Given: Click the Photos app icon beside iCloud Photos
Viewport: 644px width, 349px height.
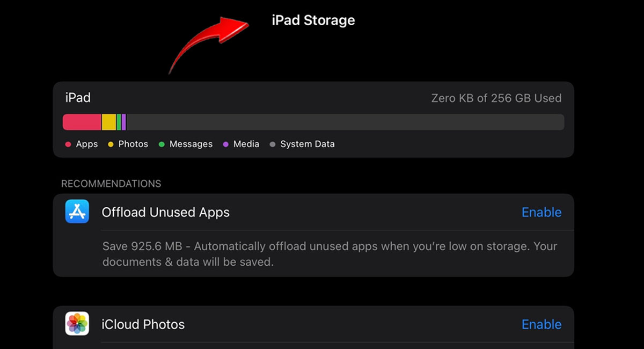Looking at the screenshot, I should click(x=77, y=324).
